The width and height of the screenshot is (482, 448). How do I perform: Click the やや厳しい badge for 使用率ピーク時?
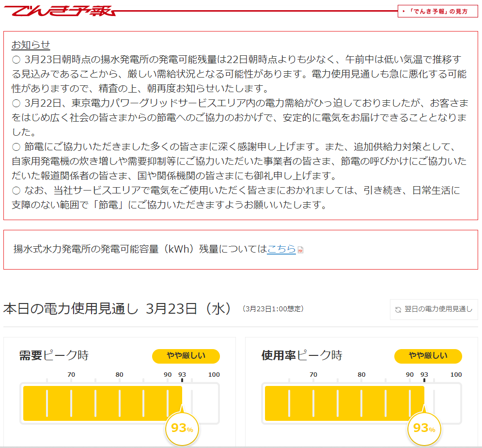(x=428, y=356)
